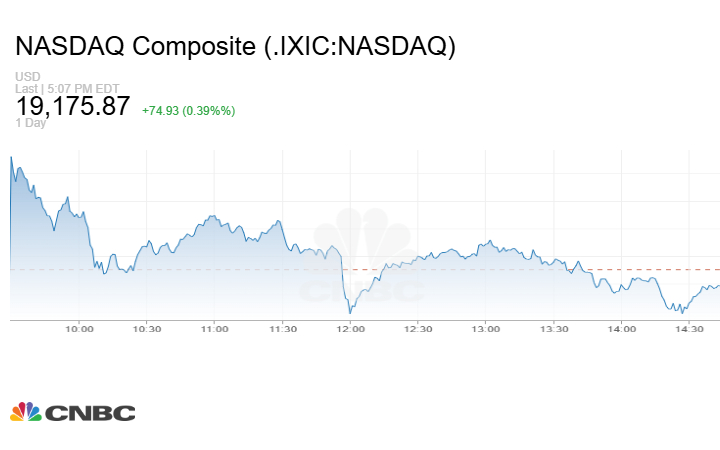720x450 pixels.
Task: Click the 13:00 time axis label
Action: pos(486,329)
